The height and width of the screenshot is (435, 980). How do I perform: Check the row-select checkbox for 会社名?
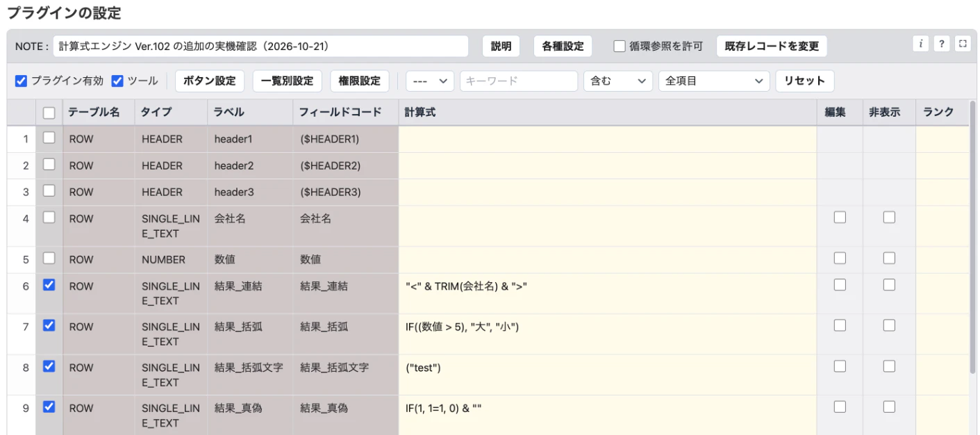coord(49,217)
